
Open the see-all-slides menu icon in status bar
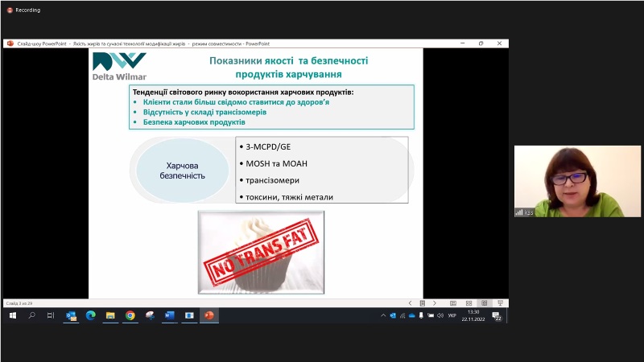[422, 303]
